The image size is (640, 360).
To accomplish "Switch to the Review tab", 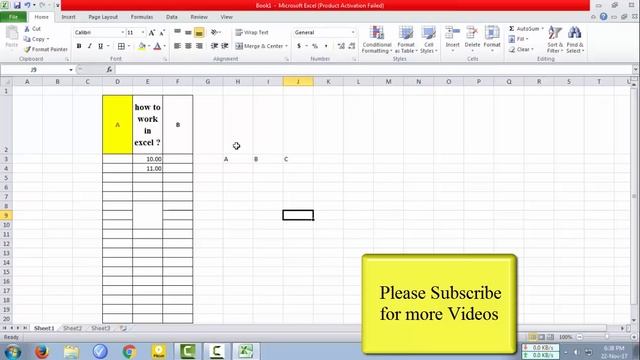I will point(199,17).
